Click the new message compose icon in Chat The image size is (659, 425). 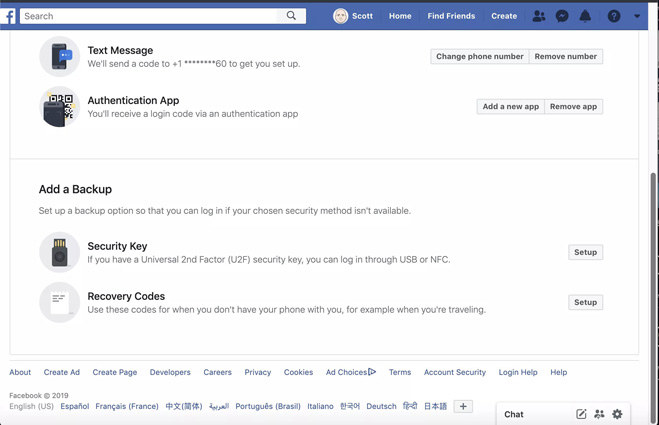(581, 414)
